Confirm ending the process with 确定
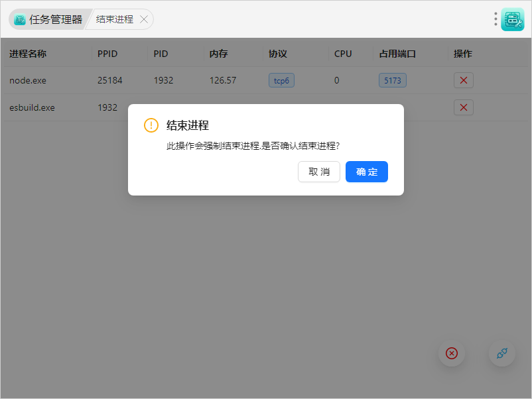Viewport: 532px width, 399px height. tap(366, 172)
